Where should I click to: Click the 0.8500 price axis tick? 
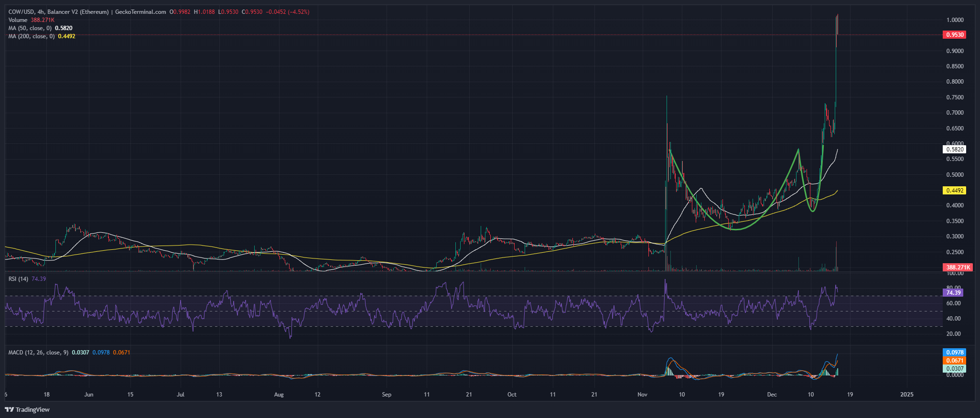(955, 66)
